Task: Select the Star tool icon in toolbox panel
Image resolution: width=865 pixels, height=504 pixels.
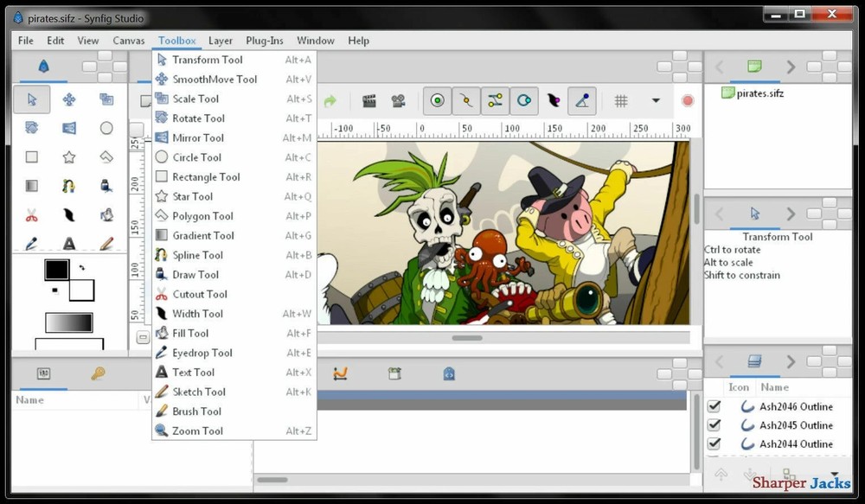Action: click(69, 157)
